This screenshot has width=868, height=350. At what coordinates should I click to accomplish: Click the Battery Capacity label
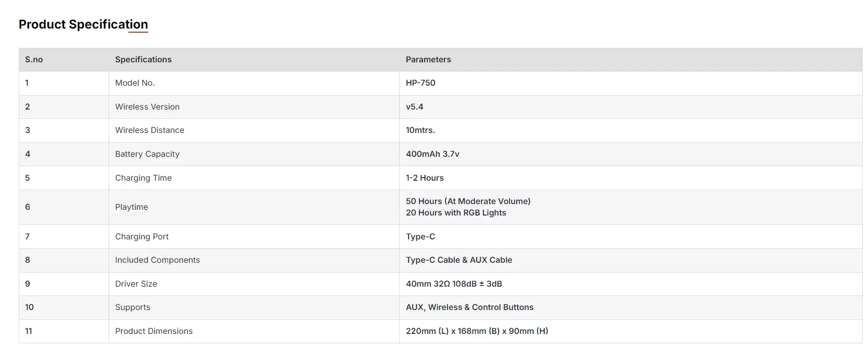tap(147, 154)
